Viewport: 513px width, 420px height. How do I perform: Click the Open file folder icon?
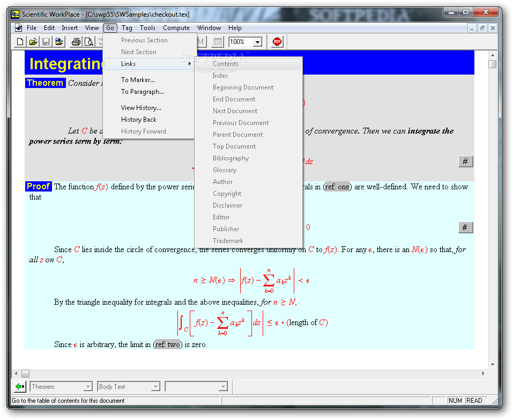click(33, 42)
